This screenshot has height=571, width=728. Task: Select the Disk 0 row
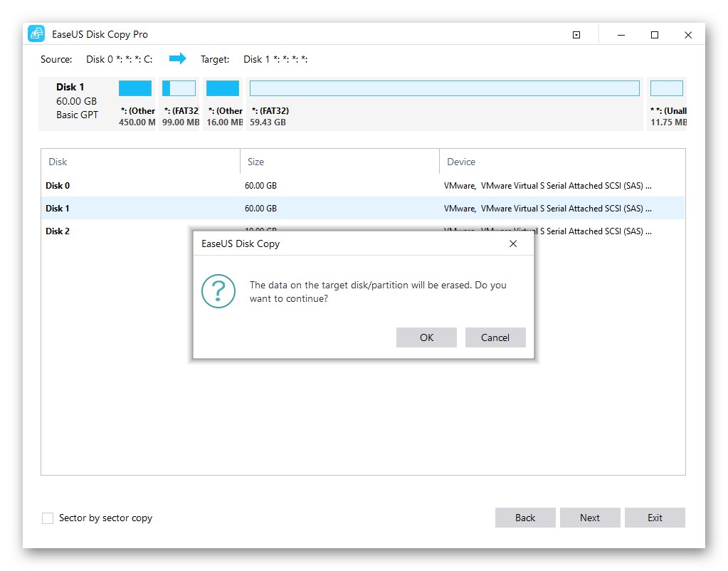click(363, 185)
